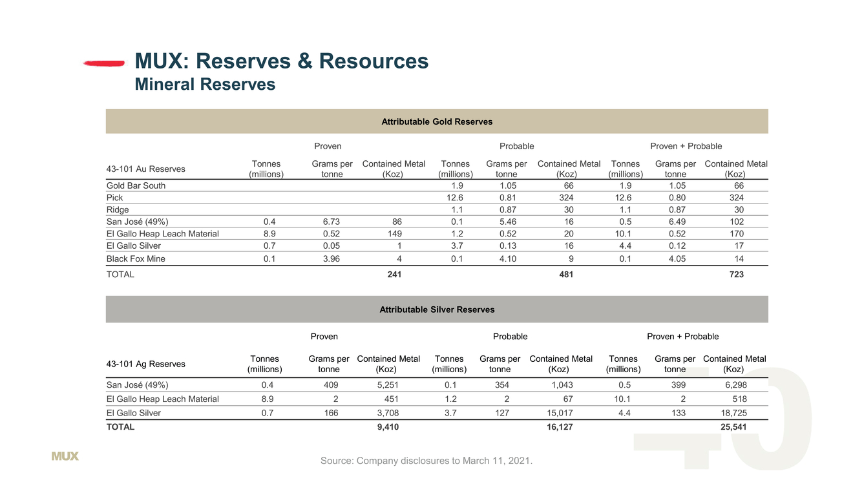853x504 pixels.
Task: Select El Gallo Heap Leach combined '170'
Action: [x=736, y=234]
